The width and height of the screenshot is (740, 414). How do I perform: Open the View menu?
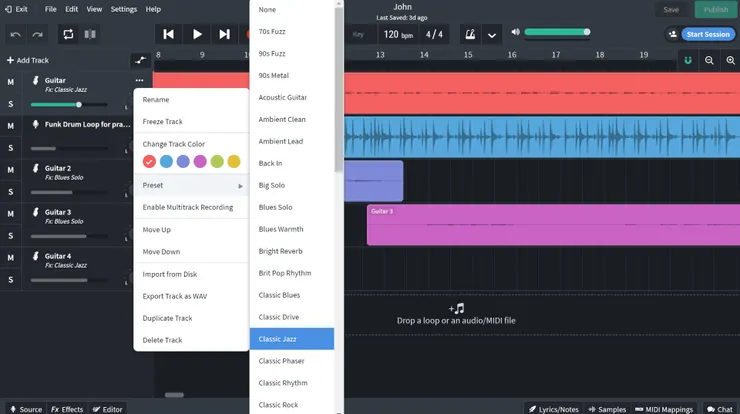point(94,9)
